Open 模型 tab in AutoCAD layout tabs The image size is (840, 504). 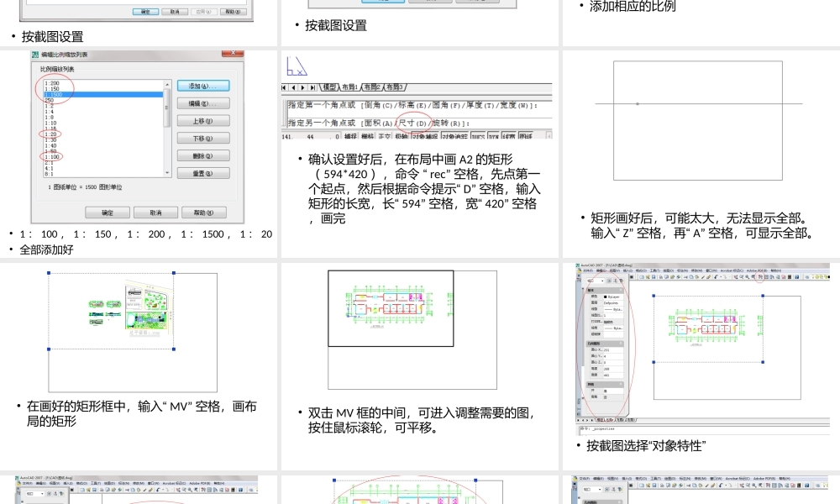(x=329, y=87)
